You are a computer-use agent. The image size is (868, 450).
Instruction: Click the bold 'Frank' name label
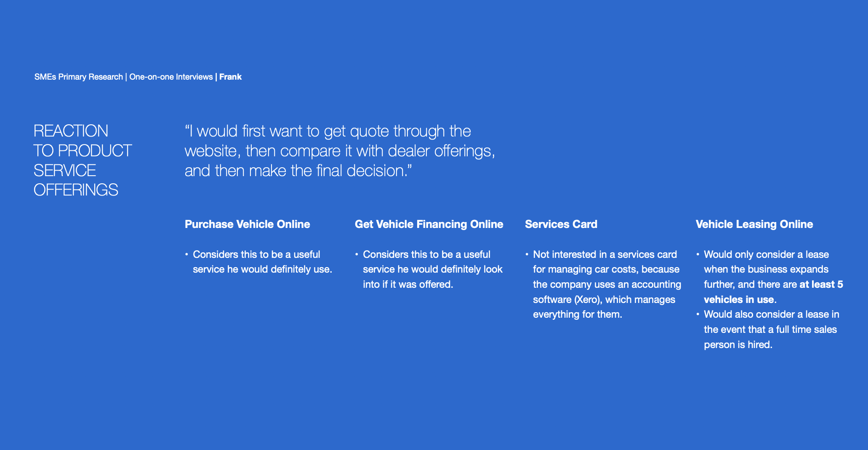tap(230, 77)
